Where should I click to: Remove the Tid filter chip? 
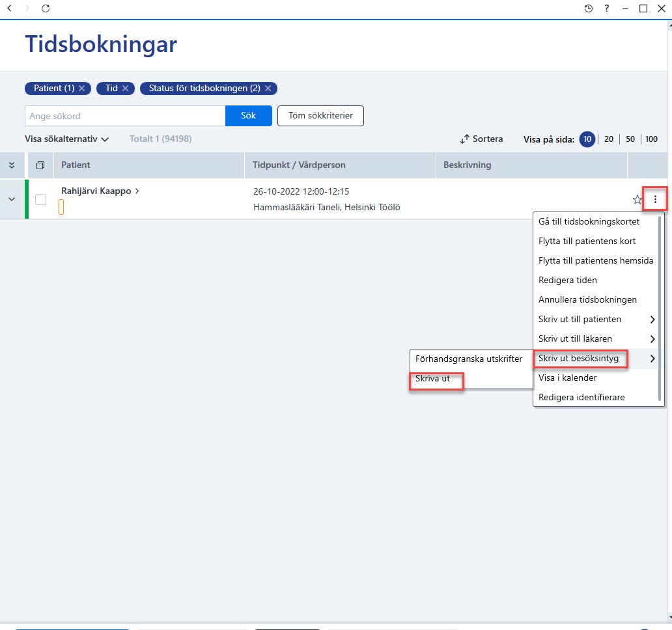125,89
